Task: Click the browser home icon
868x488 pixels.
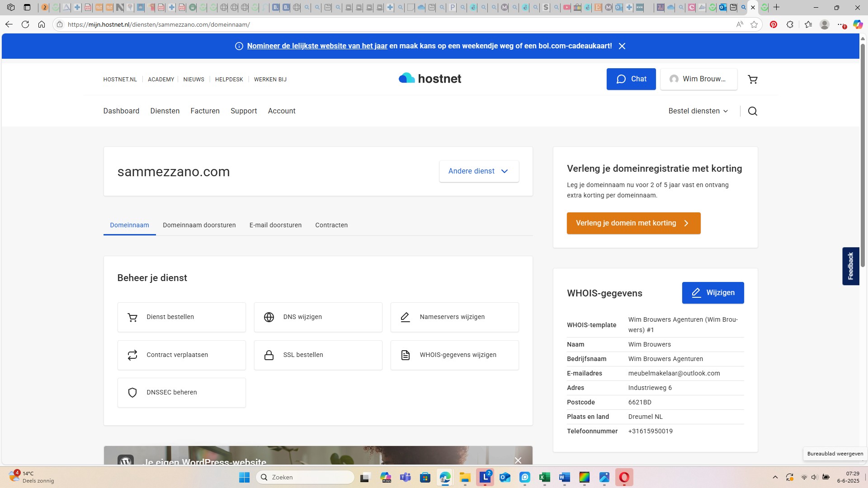Action: click(42, 24)
